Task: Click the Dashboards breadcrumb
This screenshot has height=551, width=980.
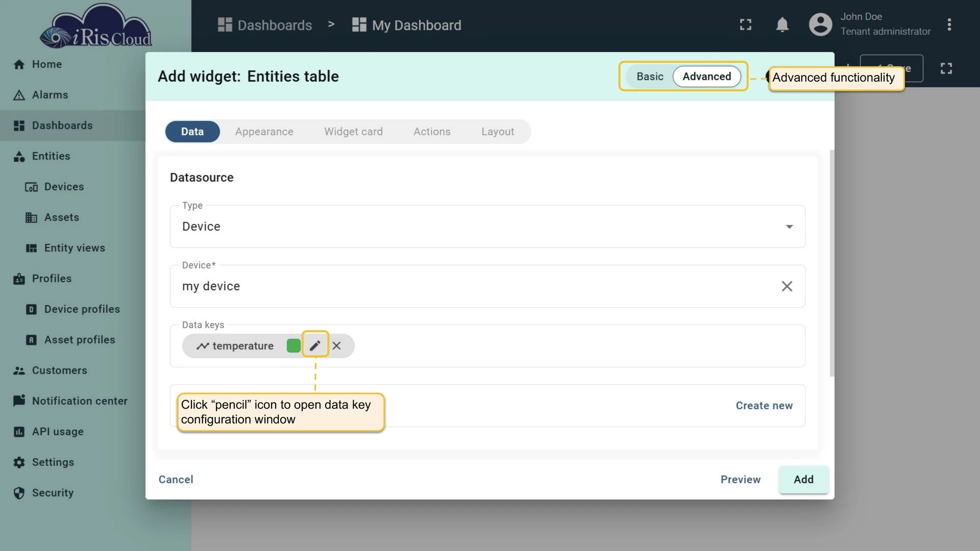Action: [x=265, y=25]
